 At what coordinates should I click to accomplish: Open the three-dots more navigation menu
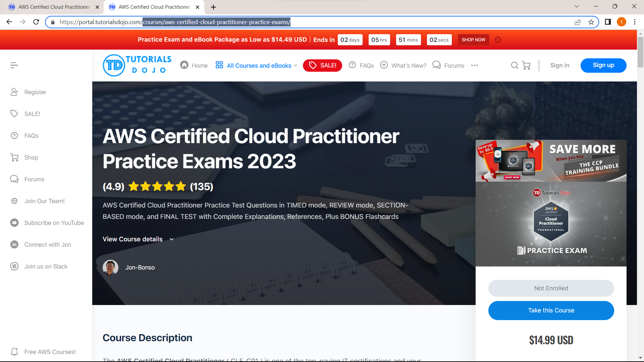point(474,65)
